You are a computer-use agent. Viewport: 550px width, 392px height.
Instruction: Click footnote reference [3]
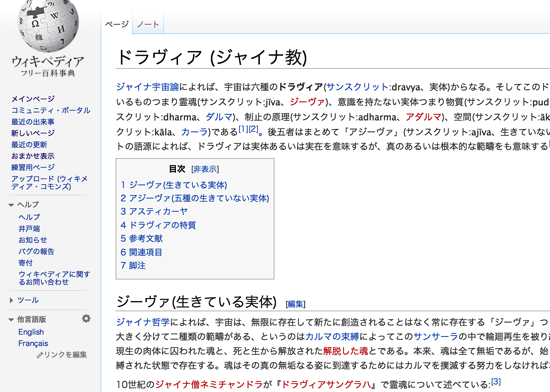click(x=496, y=381)
